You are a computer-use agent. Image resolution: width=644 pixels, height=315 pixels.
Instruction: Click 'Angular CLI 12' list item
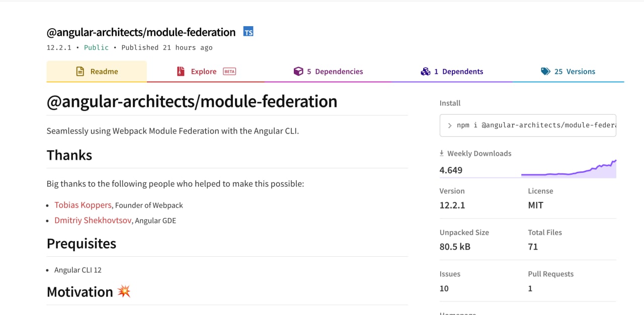tap(78, 270)
